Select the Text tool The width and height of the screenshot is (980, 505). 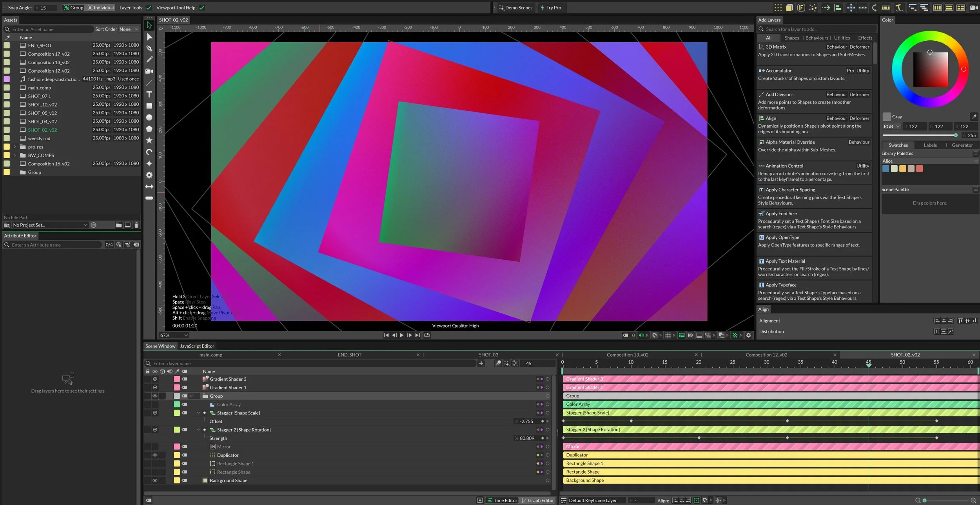click(x=149, y=94)
